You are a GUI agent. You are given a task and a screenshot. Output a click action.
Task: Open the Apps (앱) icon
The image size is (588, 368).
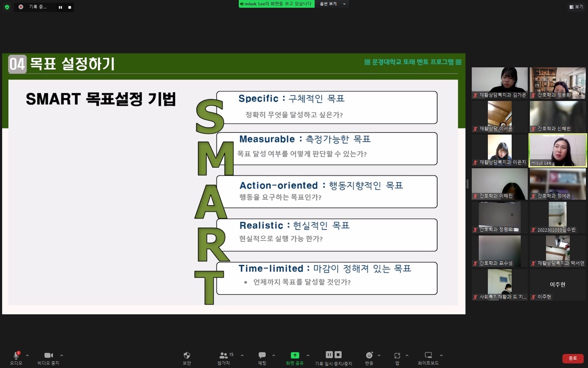[x=397, y=356]
